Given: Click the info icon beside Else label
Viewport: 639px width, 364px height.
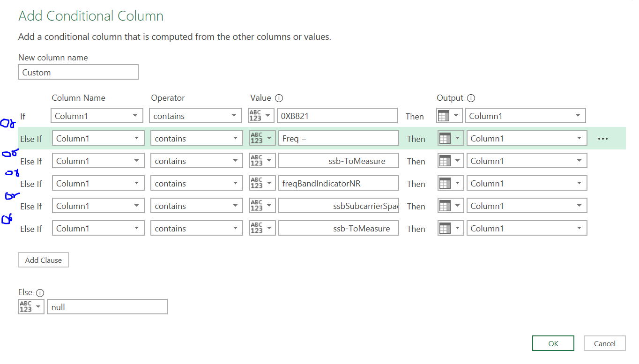Looking at the screenshot, I should [x=40, y=293].
